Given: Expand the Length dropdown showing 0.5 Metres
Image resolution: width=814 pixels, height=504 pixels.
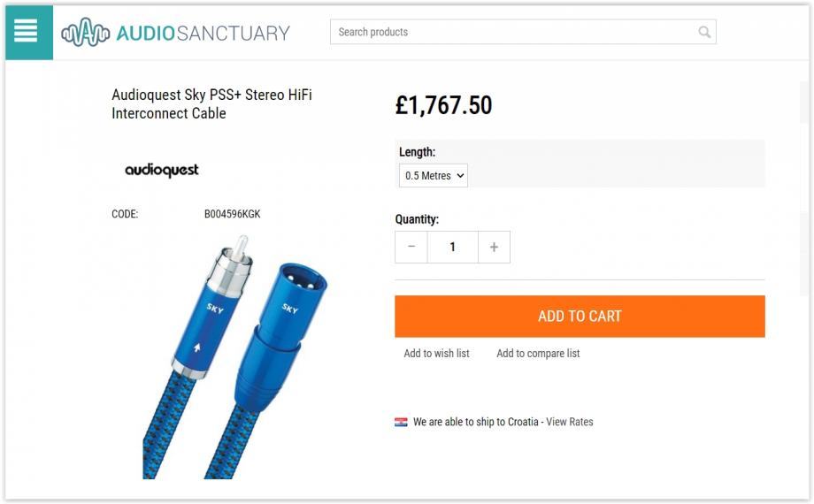Looking at the screenshot, I should pos(433,176).
